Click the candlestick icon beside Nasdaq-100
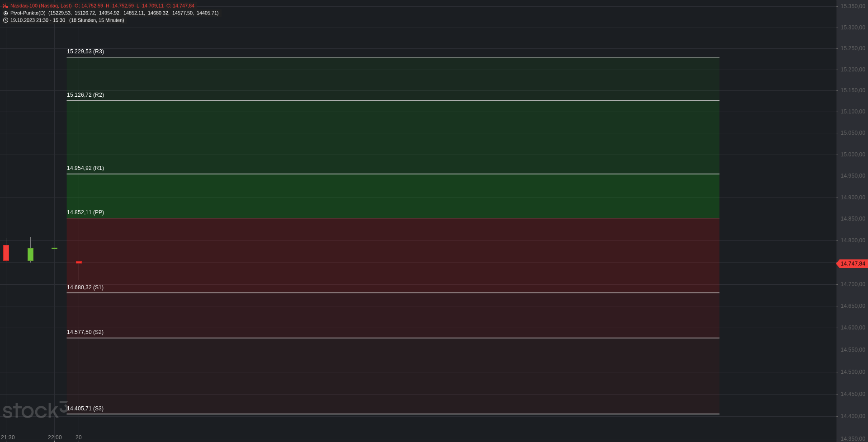The width and height of the screenshot is (868, 442). coord(5,6)
